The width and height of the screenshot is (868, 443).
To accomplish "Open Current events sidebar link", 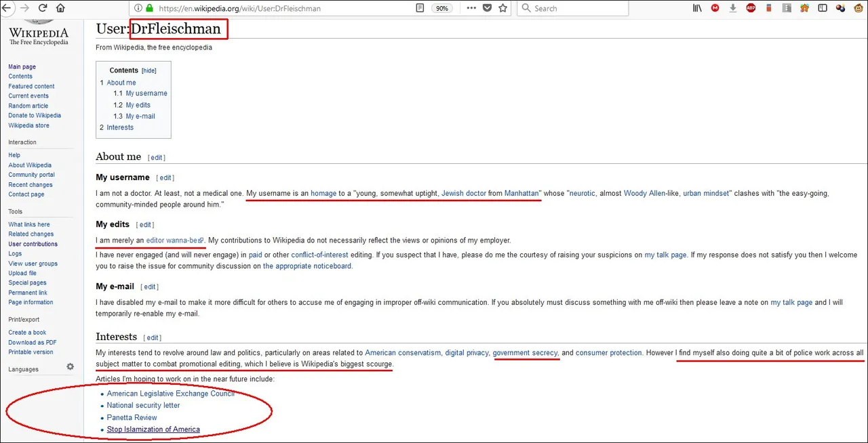I will [28, 96].
